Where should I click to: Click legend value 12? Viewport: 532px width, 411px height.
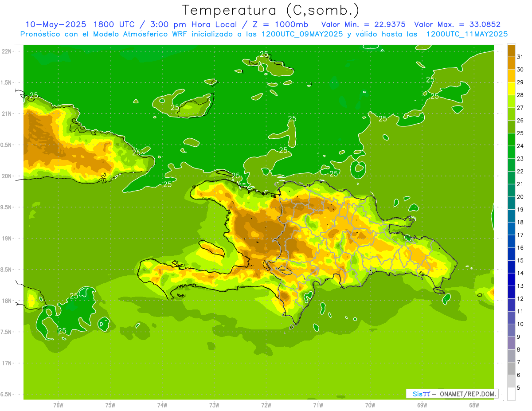point(520,299)
